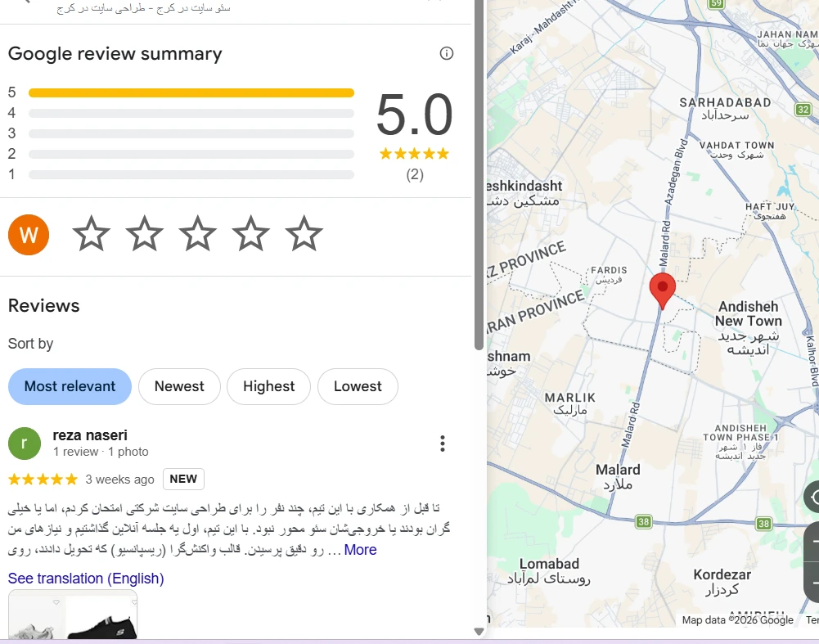The image size is (819, 644).
Task: Click the route 32 shield near Sarhadabad
Action: click(803, 109)
